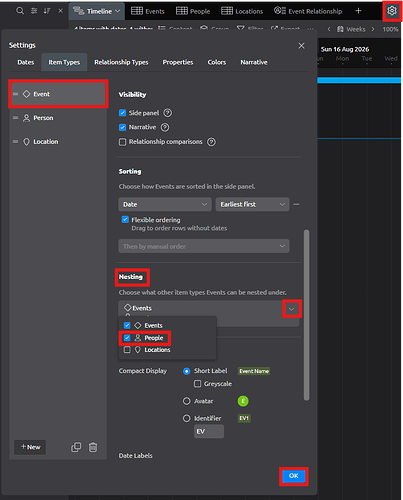
Task: Click the EV identifier input field
Action: pyautogui.click(x=209, y=431)
